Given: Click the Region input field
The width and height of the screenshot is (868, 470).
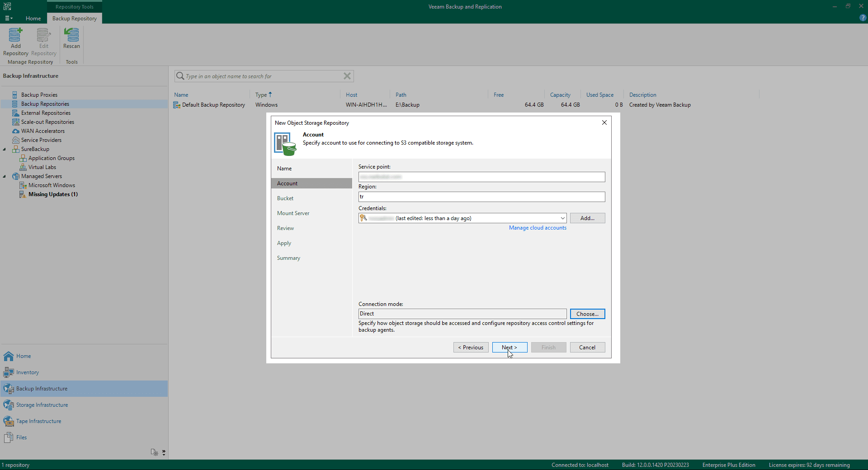Looking at the screenshot, I should coord(481,197).
